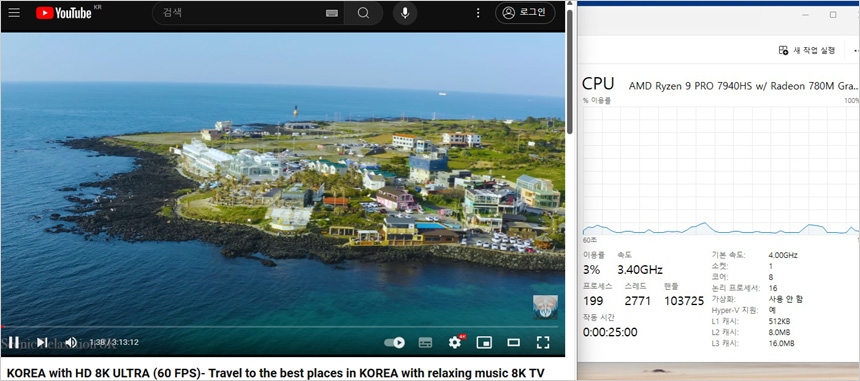Turn on subtitles captions button
The image size is (860, 381).
coord(425,343)
